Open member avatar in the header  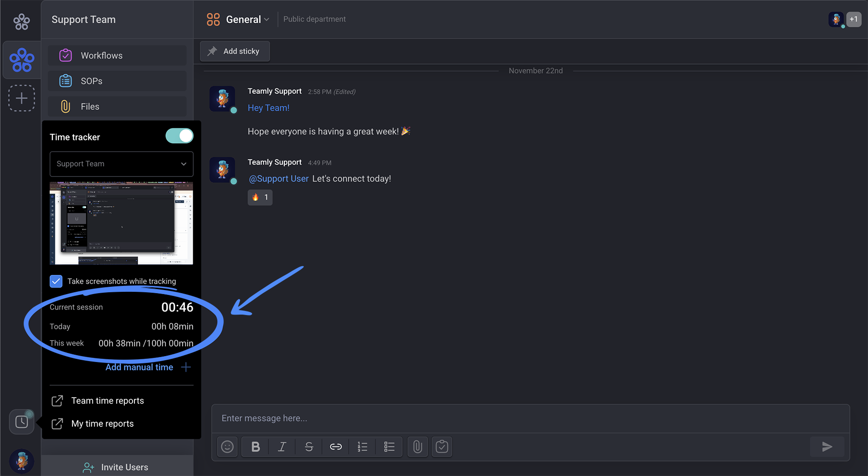(x=836, y=19)
